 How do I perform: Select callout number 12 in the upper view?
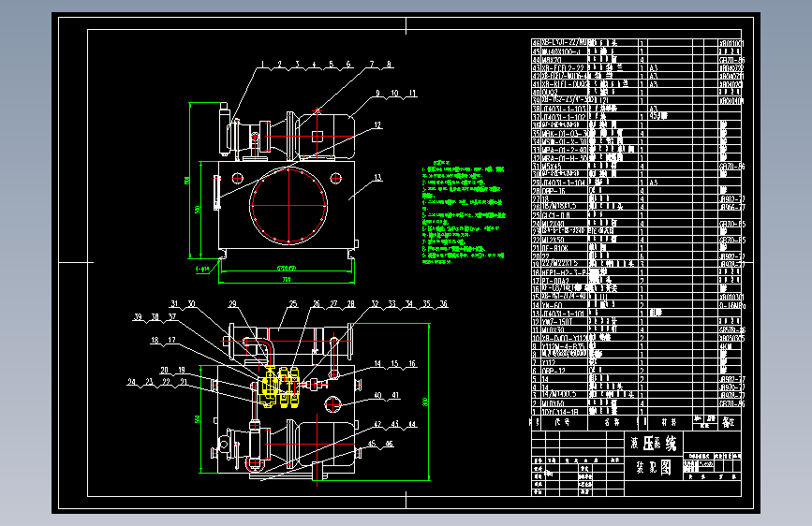(x=377, y=124)
